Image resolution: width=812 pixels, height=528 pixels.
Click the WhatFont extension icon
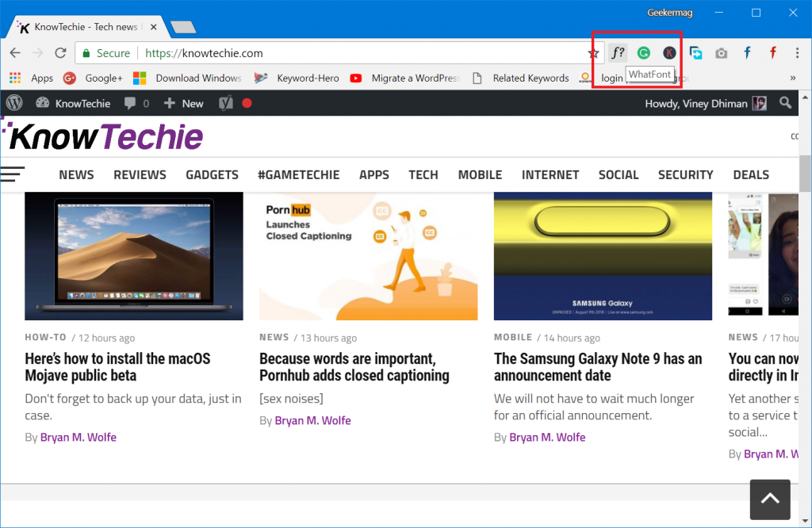(x=618, y=53)
